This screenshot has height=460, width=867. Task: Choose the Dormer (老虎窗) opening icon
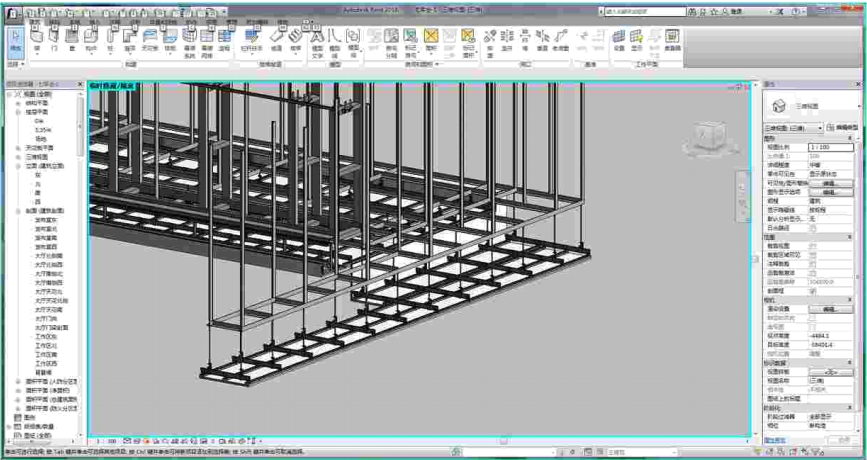[561, 36]
